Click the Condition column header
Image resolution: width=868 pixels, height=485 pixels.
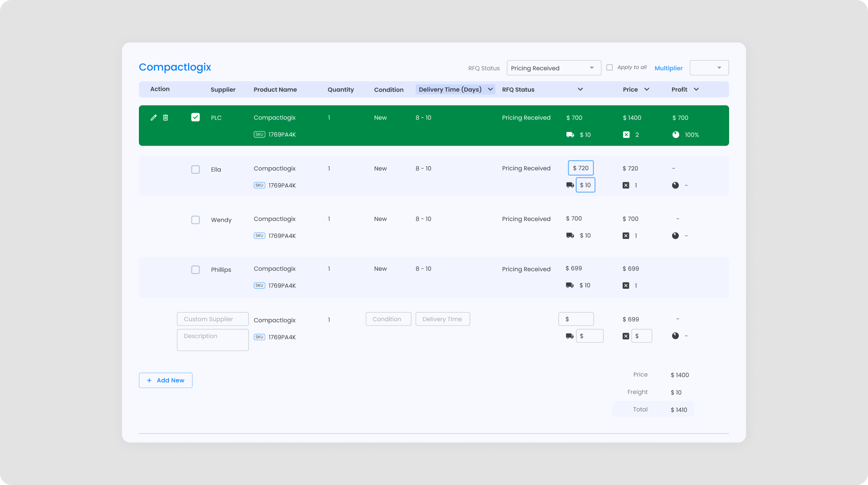[x=389, y=90]
